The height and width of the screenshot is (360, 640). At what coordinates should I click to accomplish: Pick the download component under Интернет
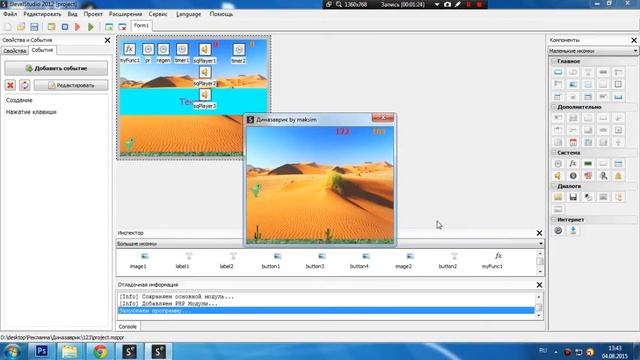pos(573,231)
